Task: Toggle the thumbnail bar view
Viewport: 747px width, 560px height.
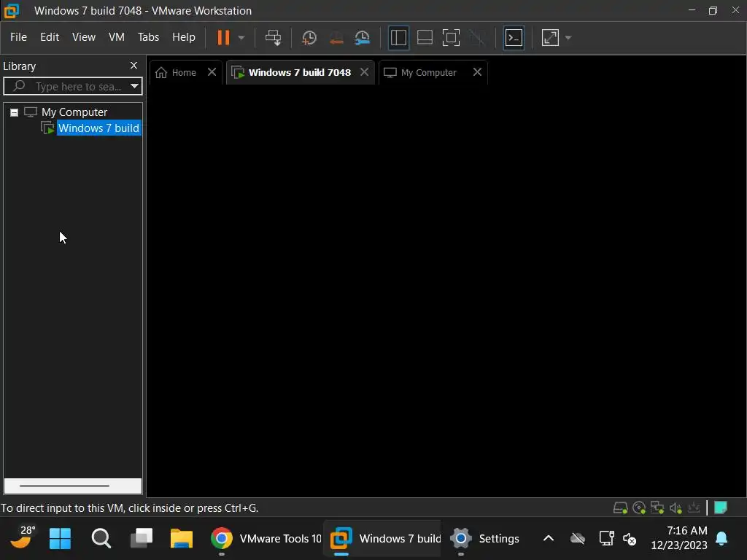Action: coord(425,38)
